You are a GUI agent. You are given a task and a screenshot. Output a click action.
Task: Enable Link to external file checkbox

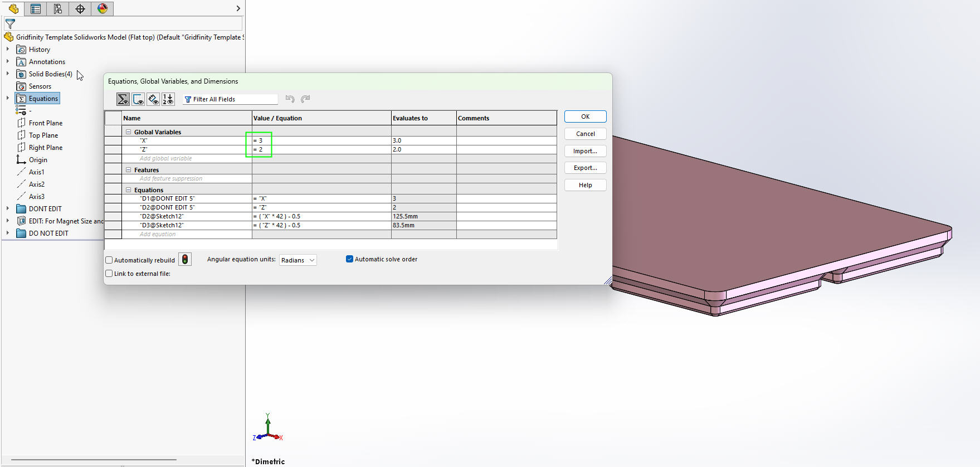tap(109, 274)
